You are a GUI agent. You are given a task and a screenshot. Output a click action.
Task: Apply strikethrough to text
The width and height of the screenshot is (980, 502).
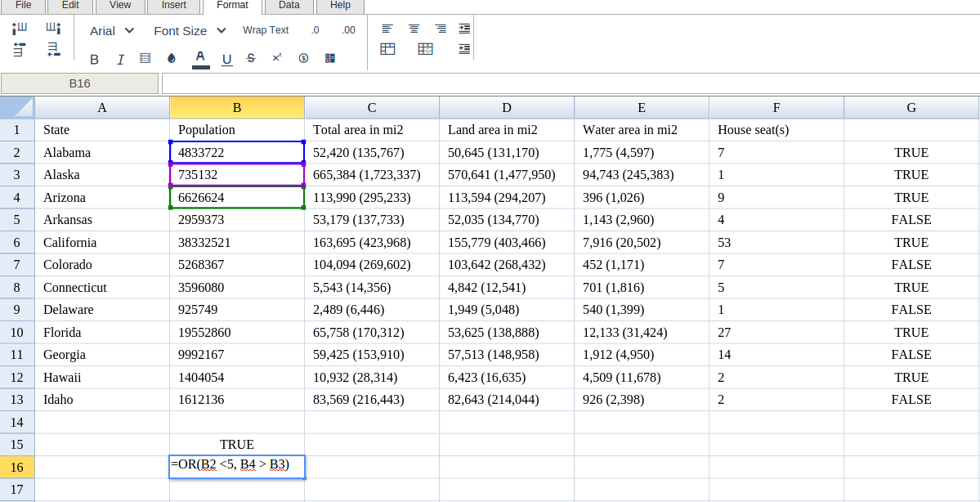point(251,58)
